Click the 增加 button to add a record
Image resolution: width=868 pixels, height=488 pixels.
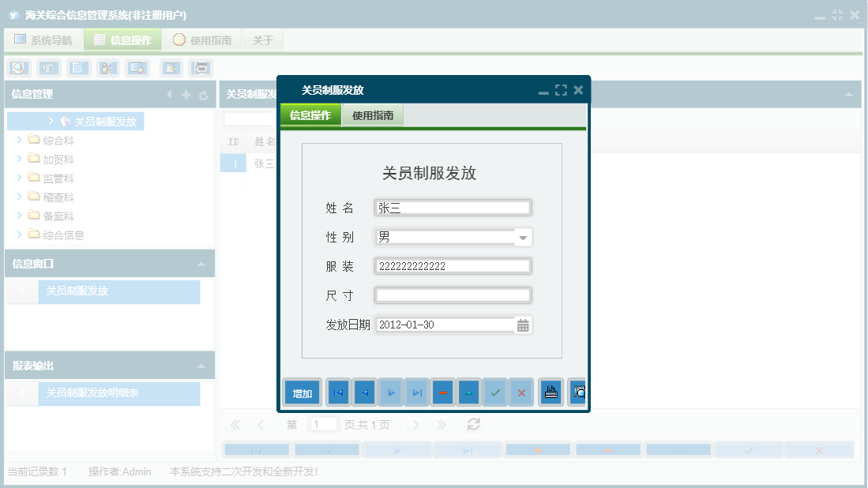301,392
